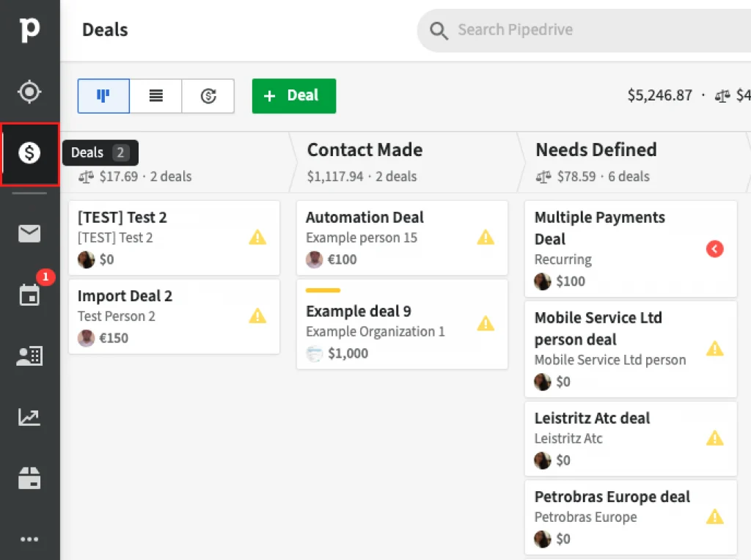Open the Mail inbox icon
Screen dimensions: 751x560
click(x=29, y=234)
